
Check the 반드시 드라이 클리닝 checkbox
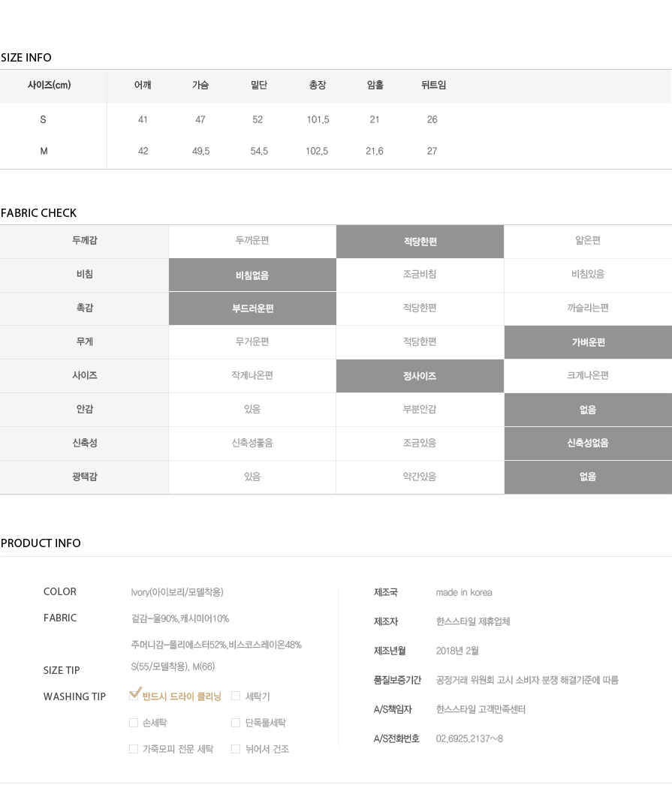click(x=134, y=695)
